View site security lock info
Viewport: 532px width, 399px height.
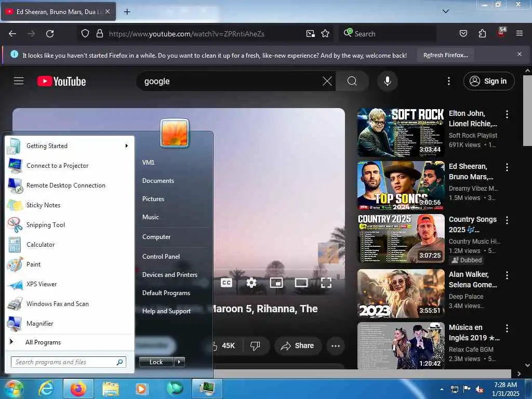tap(99, 34)
